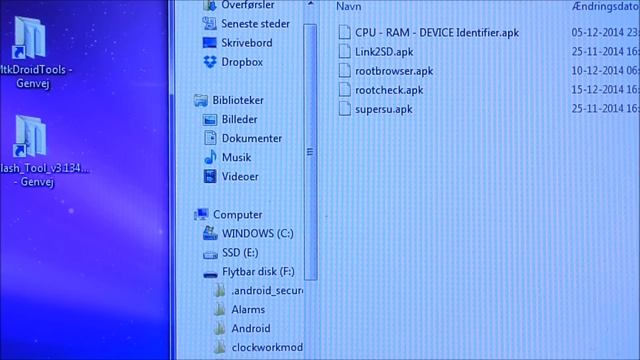
Task: Select the file name supersu.apk
Action: coord(384,109)
